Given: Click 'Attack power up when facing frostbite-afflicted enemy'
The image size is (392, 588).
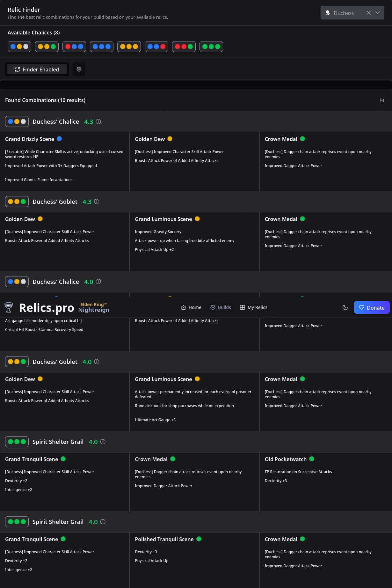Looking at the screenshot, I should (x=185, y=240).
